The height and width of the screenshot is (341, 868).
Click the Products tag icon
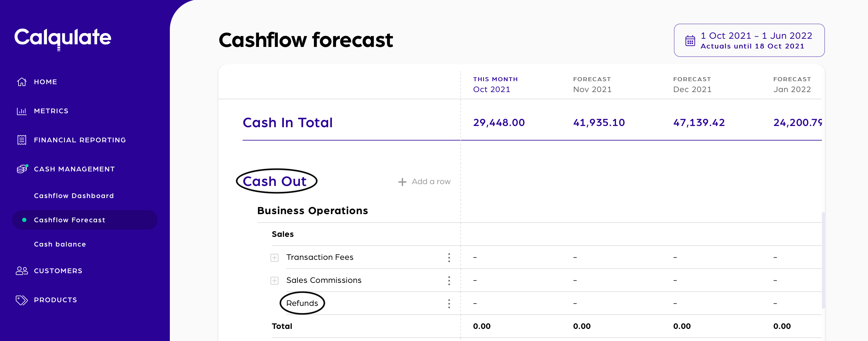(x=22, y=300)
